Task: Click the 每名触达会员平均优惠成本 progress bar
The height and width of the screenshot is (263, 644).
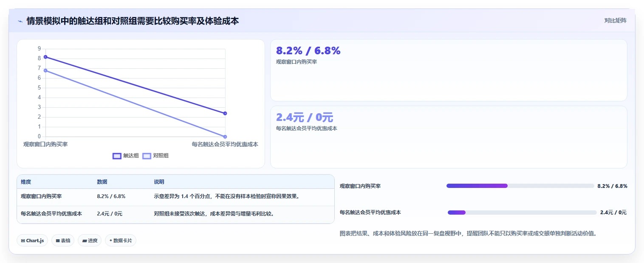Action: coord(522,213)
